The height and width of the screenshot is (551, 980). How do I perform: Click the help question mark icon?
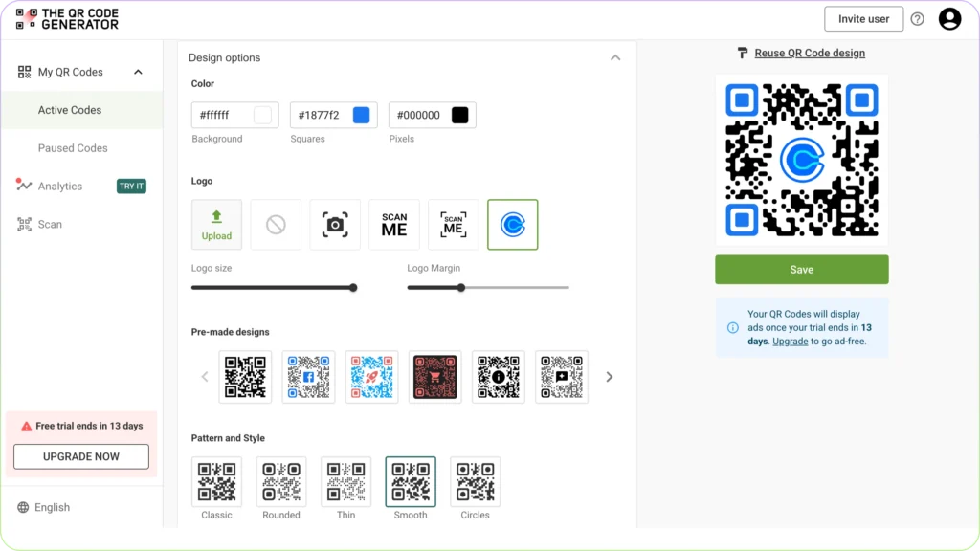tap(918, 18)
